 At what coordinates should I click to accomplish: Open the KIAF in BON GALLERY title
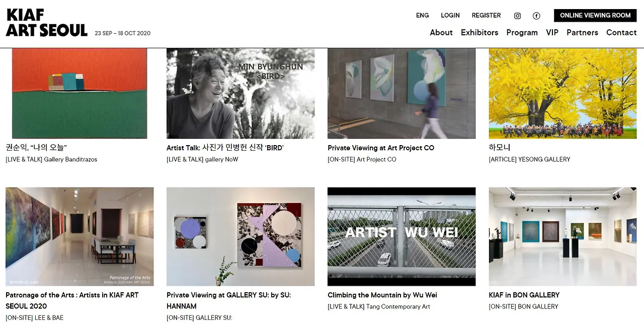click(524, 295)
